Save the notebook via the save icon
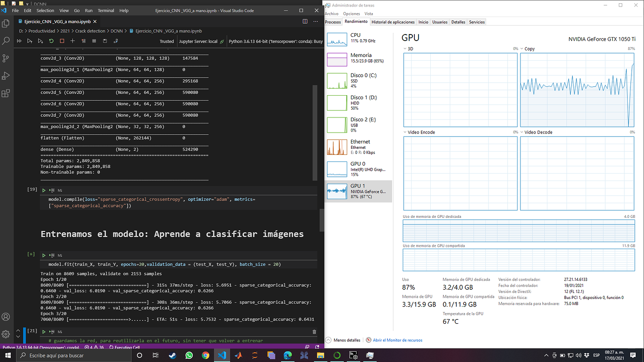Viewport: 644px width, 362px height. (x=105, y=41)
